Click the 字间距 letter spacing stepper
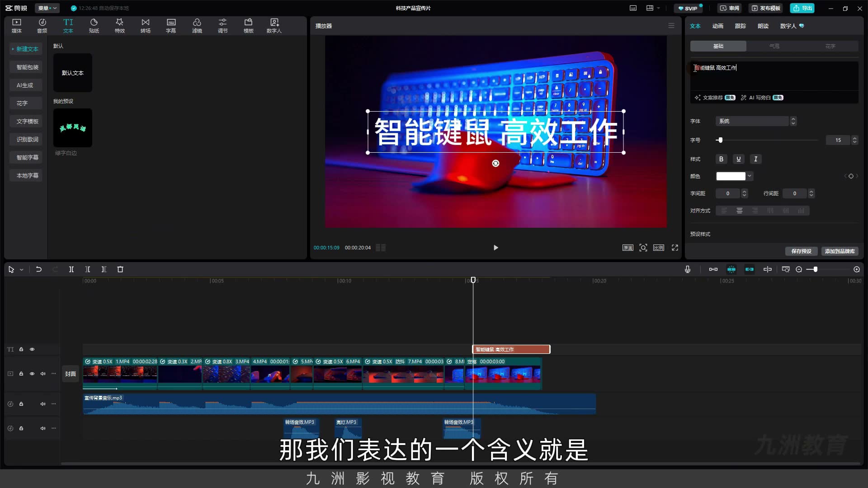This screenshot has height=488, width=868. 745,193
